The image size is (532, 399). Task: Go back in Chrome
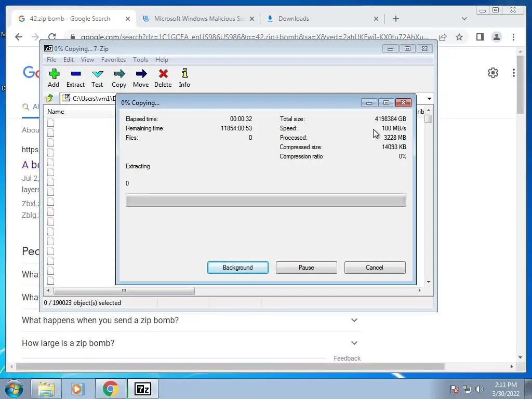(x=19, y=37)
